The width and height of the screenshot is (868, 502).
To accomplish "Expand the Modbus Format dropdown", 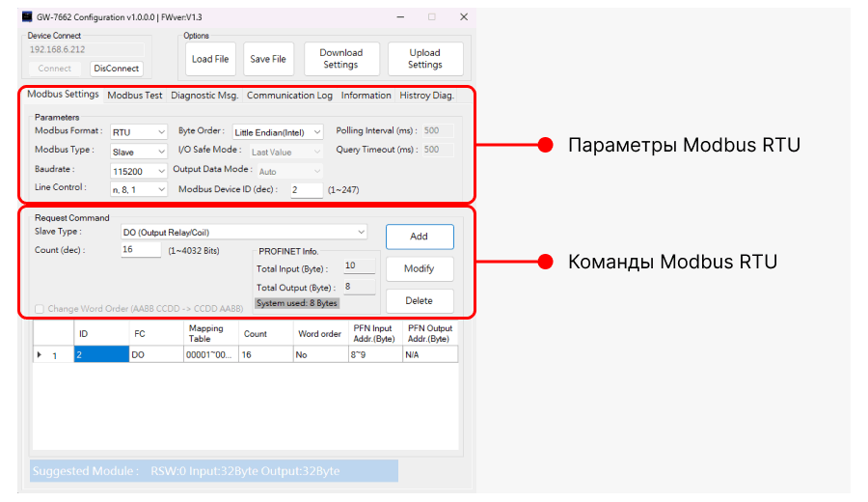I will pos(139,131).
